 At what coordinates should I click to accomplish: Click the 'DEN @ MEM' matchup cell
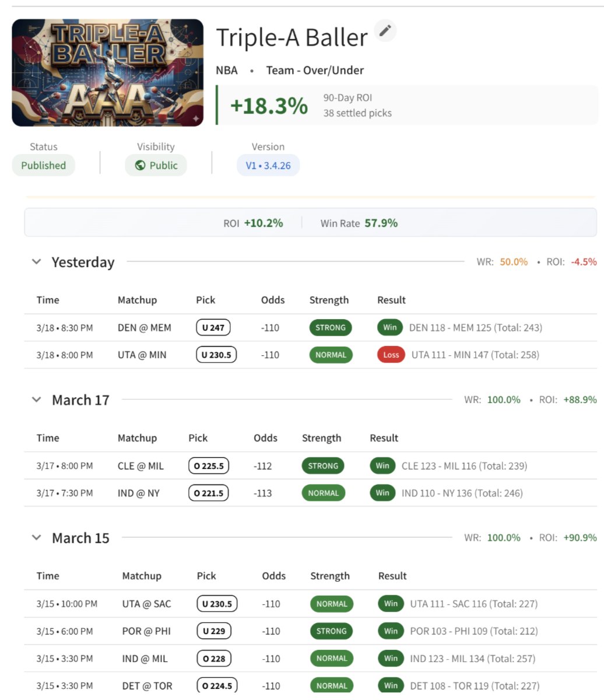[145, 327]
